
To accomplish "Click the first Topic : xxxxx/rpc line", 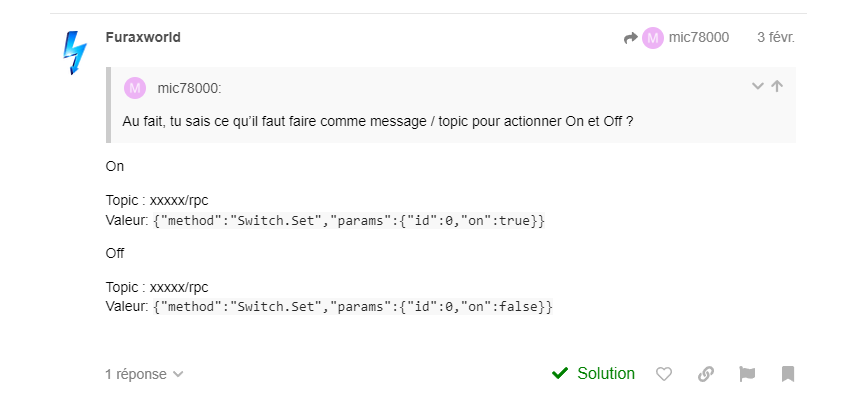I will click(157, 200).
